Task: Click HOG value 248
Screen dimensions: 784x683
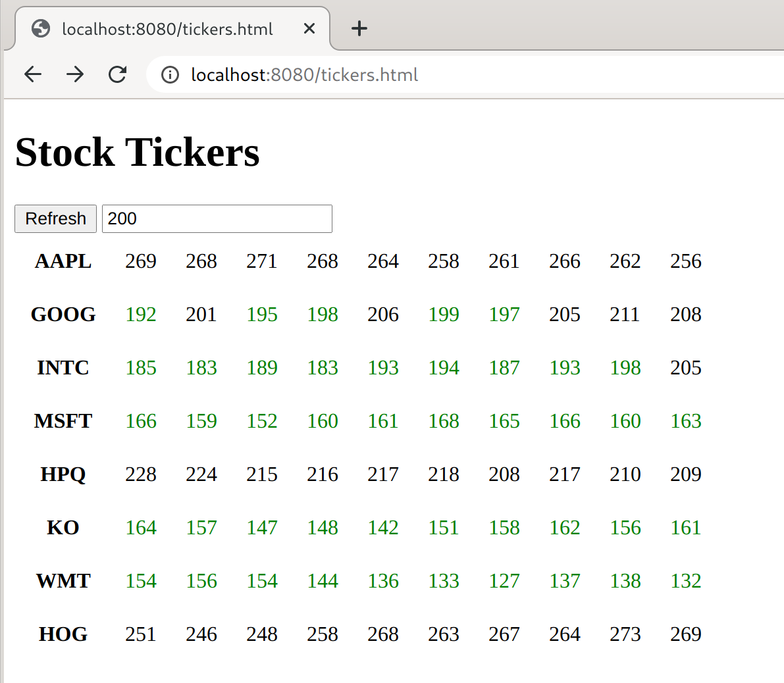Action: coord(262,634)
